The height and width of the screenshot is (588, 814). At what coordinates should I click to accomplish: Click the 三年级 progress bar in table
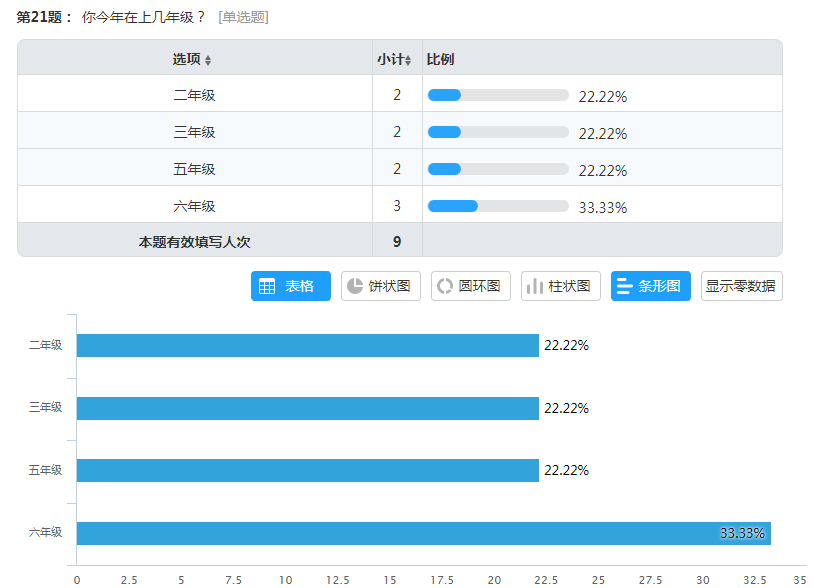(498, 132)
